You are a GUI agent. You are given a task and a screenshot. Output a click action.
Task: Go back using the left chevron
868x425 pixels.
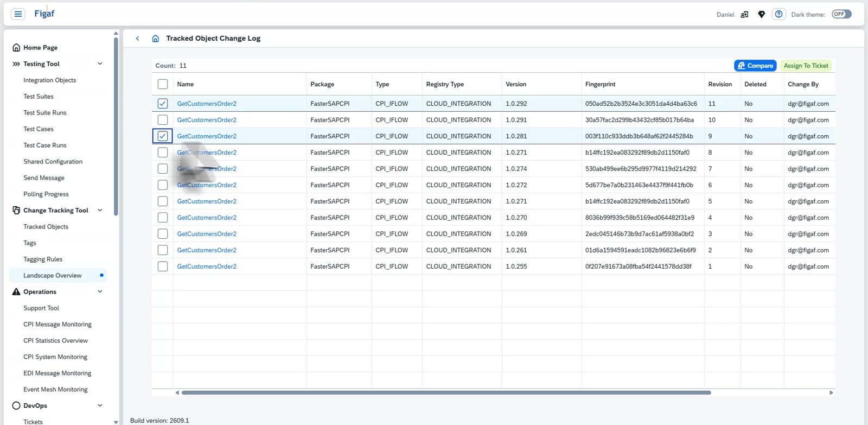point(138,39)
